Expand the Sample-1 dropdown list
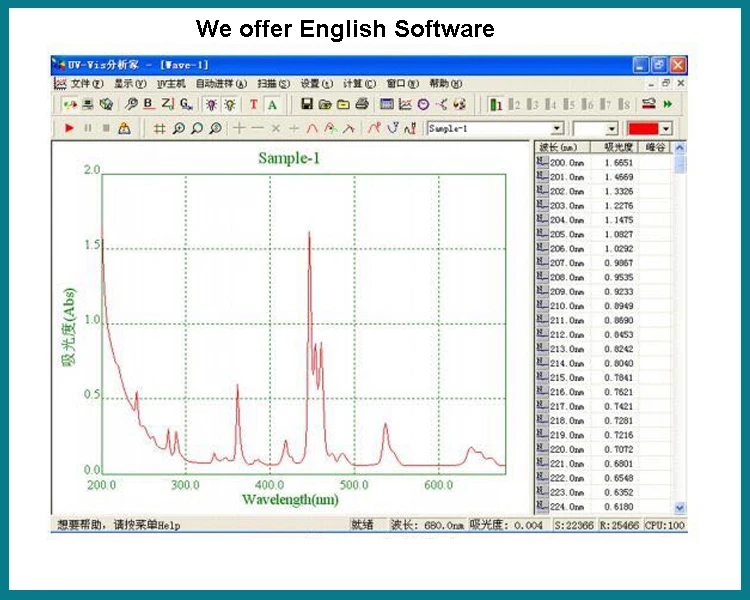The width and height of the screenshot is (750, 600). 557,129
